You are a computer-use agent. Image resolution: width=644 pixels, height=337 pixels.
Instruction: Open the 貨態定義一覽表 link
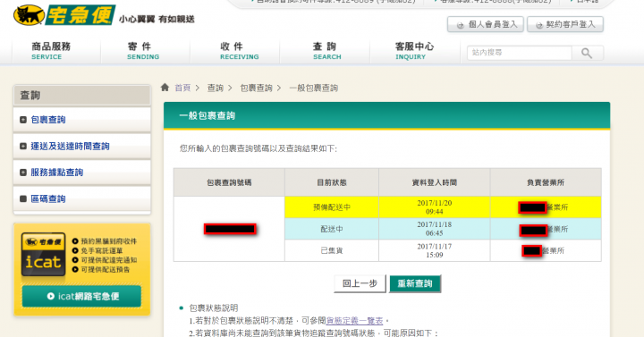pyautogui.click(x=354, y=321)
